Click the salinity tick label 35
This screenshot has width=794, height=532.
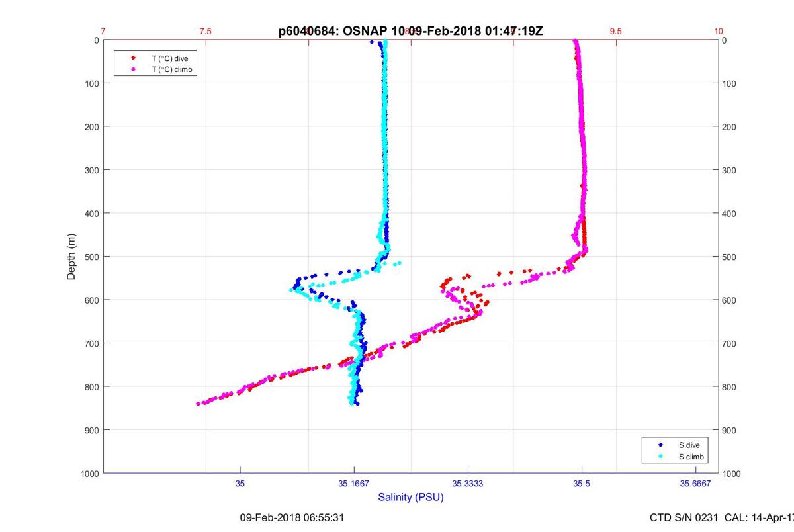click(240, 484)
